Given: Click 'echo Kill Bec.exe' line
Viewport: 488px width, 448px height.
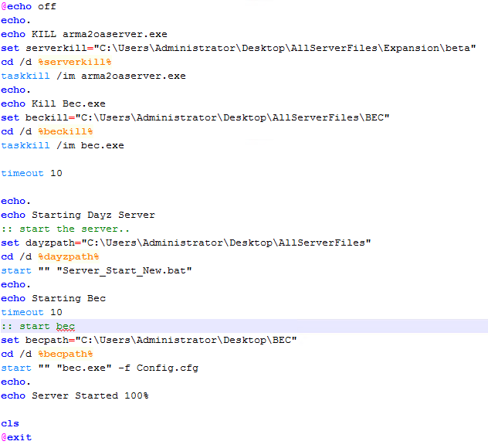Looking at the screenshot, I should [x=53, y=104].
